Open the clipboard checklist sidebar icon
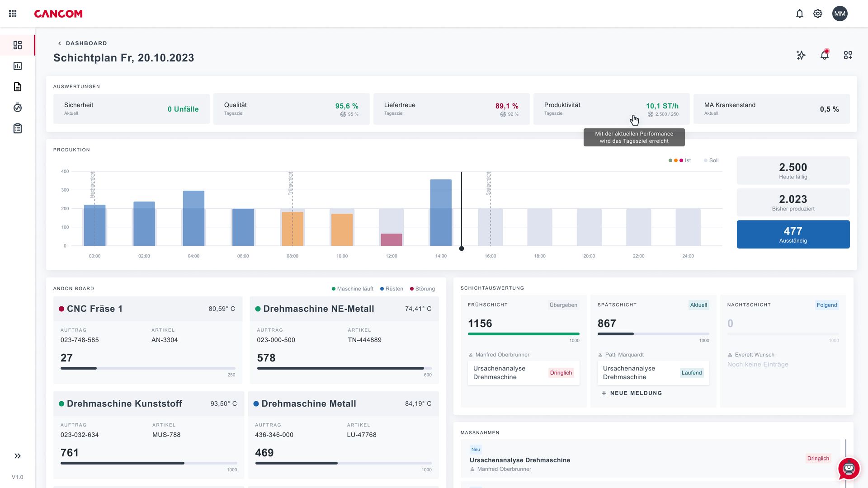The image size is (868, 488). [x=18, y=129]
